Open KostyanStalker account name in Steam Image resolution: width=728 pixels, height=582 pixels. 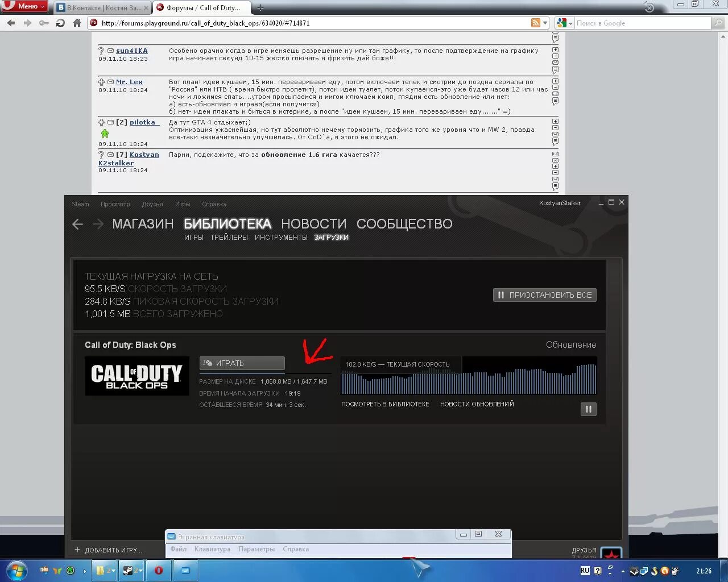click(560, 203)
